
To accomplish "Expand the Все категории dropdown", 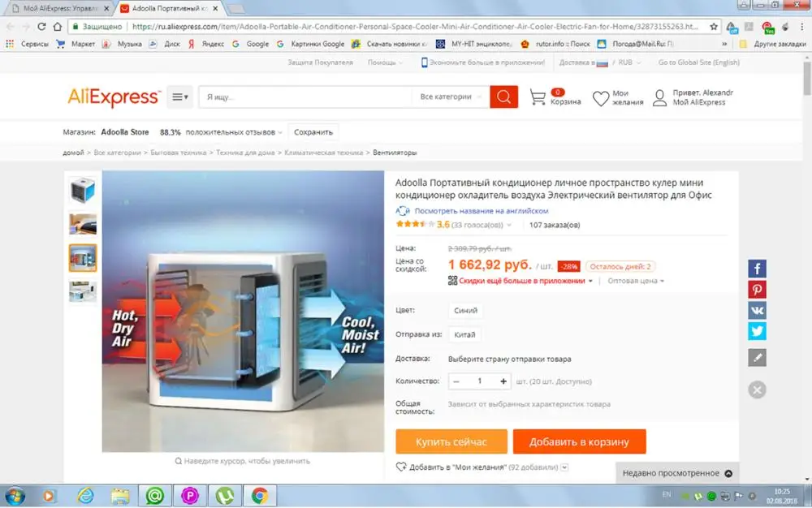I will 451,97.
